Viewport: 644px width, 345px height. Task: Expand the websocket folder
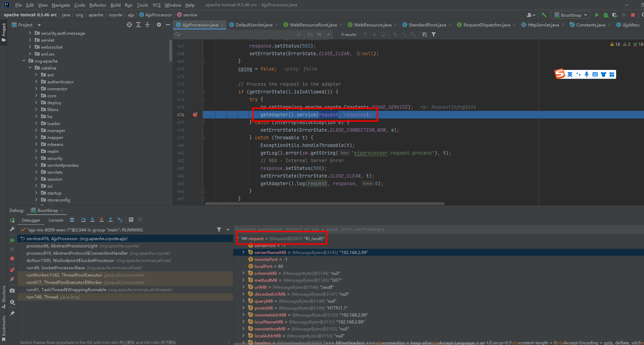pos(30,47)
